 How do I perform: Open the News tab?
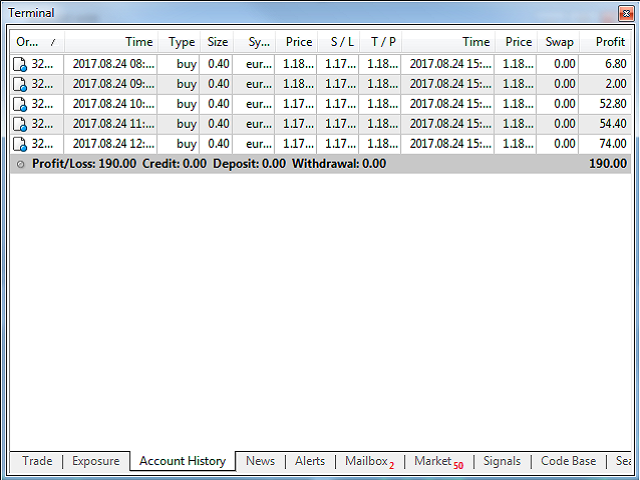260,461
